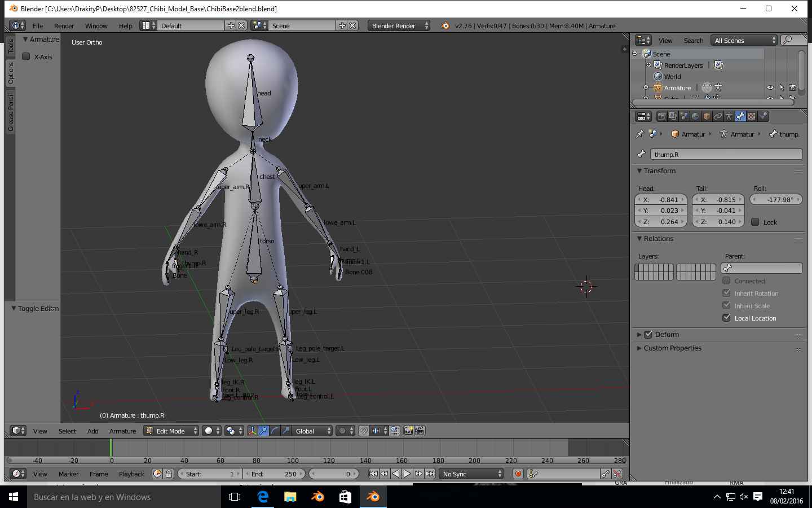Hide Armature using the eye icon
The image size is (812, 508).
[x=770, y=87]
